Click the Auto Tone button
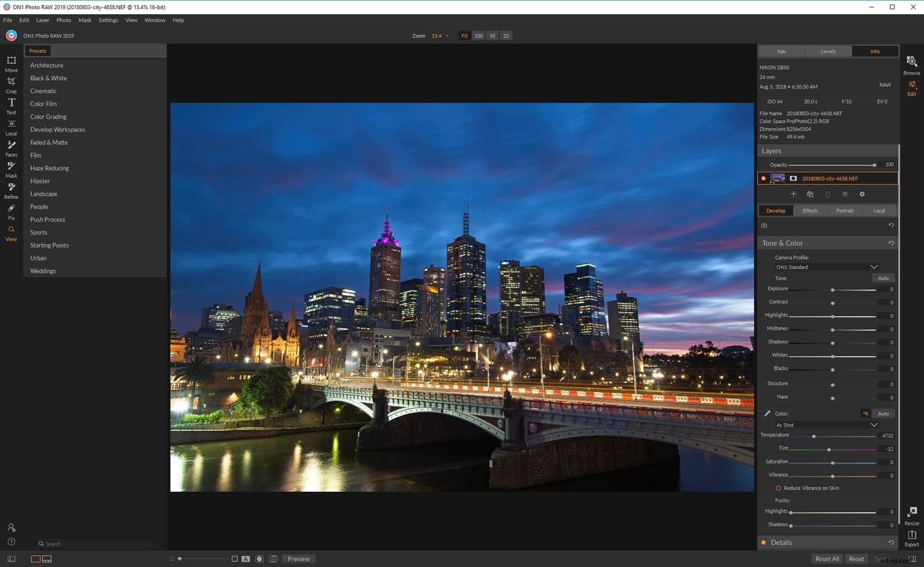924x567 pixels. tap(883, 278)
